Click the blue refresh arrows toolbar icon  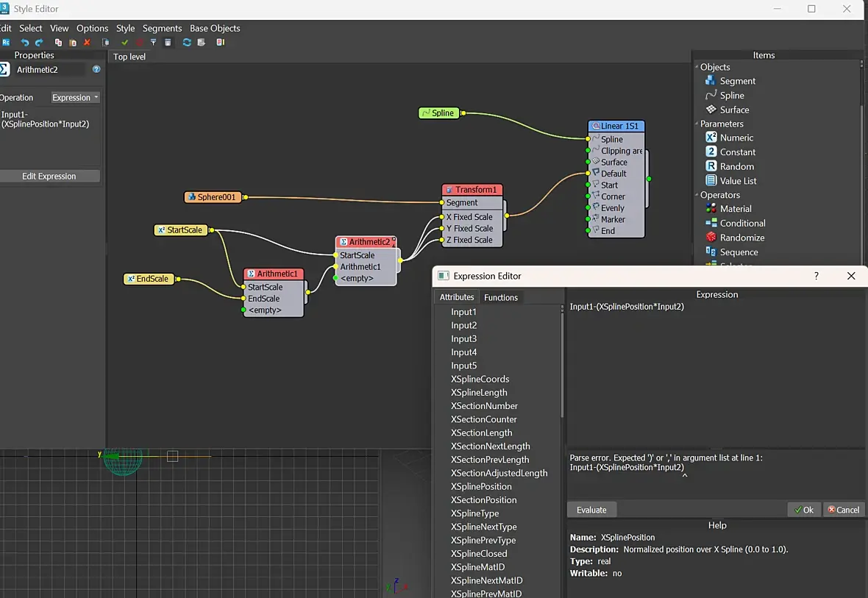187,43
